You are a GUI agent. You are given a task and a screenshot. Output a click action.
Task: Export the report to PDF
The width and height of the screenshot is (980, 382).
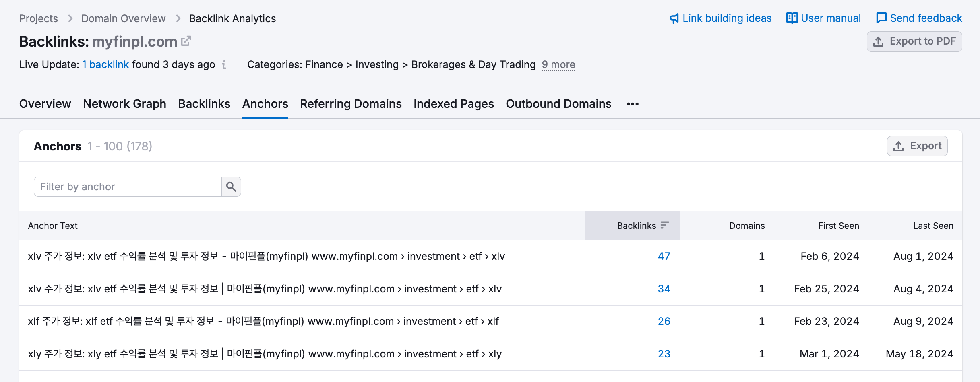coord(914,41)
